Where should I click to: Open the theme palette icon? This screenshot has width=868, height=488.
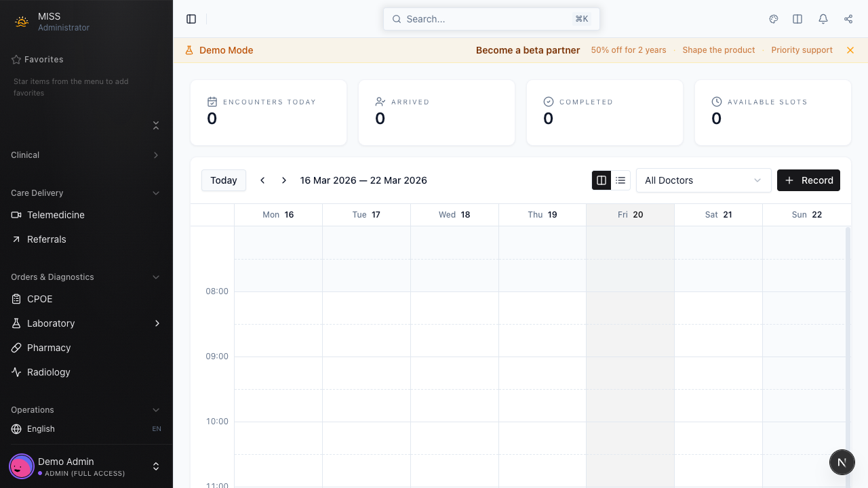pos(774,19)
